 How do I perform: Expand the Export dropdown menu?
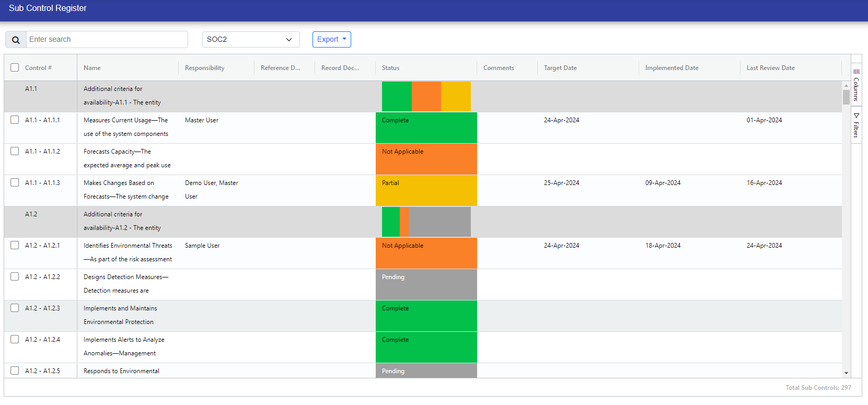click(x=331, y=39)
